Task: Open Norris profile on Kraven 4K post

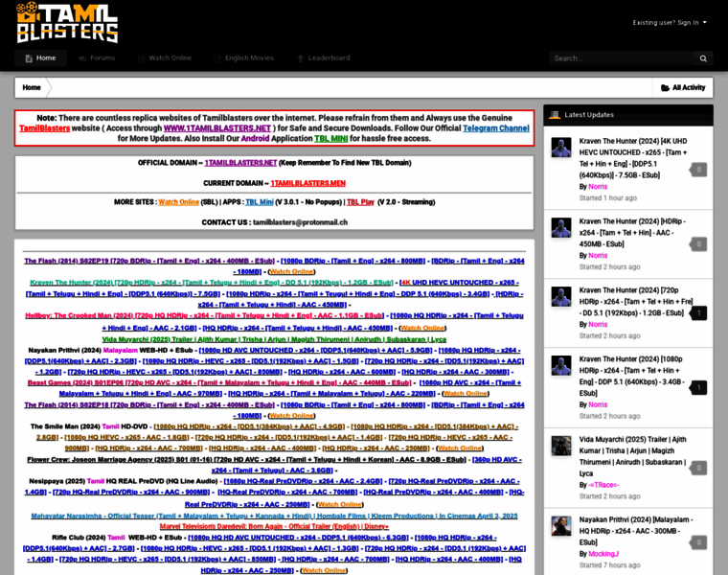Action: tap(598, 187)
